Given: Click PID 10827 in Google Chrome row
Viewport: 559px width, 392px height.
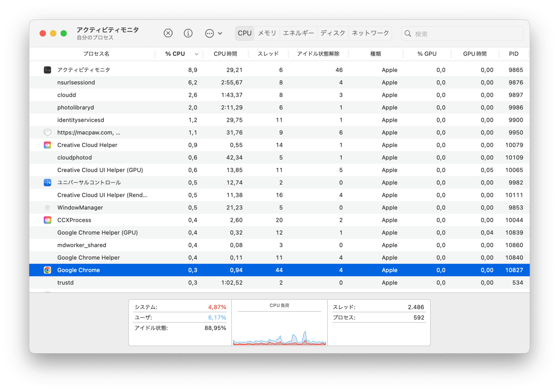Looking at the screenshot, I should [x=514, y=270].
